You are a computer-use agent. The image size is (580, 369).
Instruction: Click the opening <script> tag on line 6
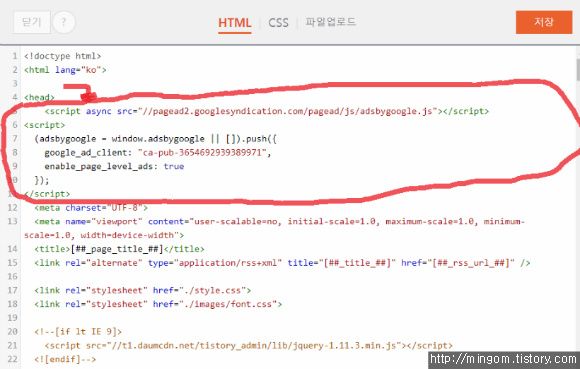coord(44,125)
